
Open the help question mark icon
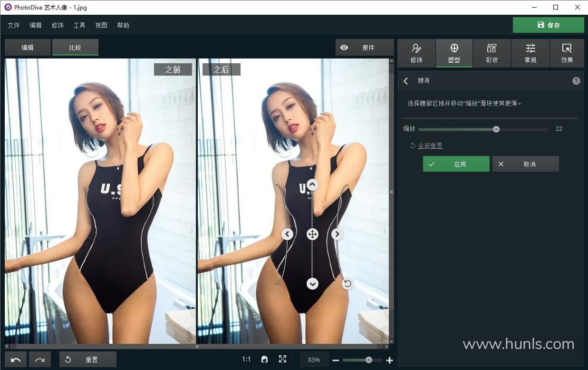(576, 81)
